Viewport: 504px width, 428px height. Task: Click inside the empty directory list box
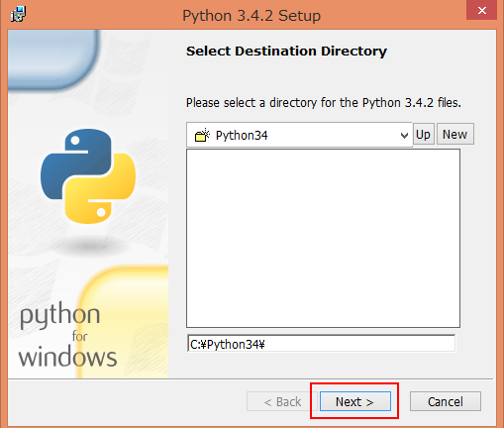[323, 238]
